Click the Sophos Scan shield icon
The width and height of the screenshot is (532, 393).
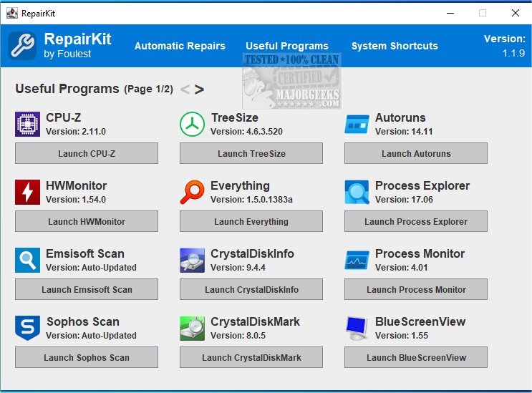click(27, 328)
